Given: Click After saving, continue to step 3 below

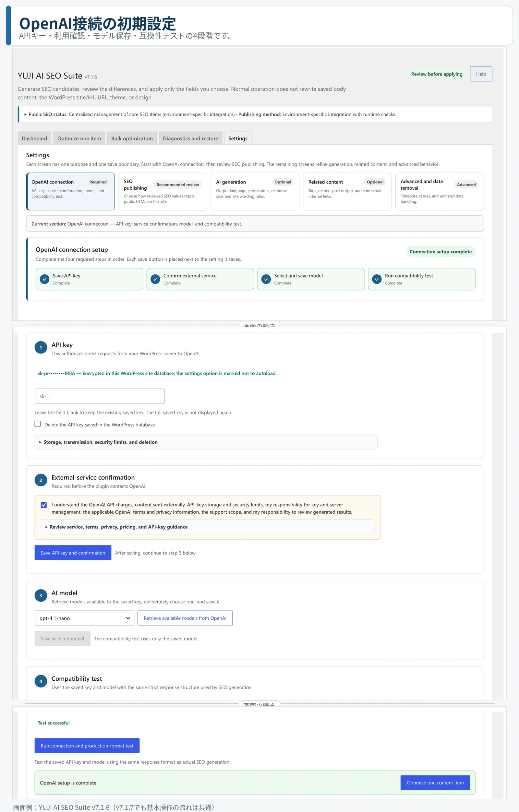Looking at the screenshot, I should pyautogui.click(x=156, y=553).
